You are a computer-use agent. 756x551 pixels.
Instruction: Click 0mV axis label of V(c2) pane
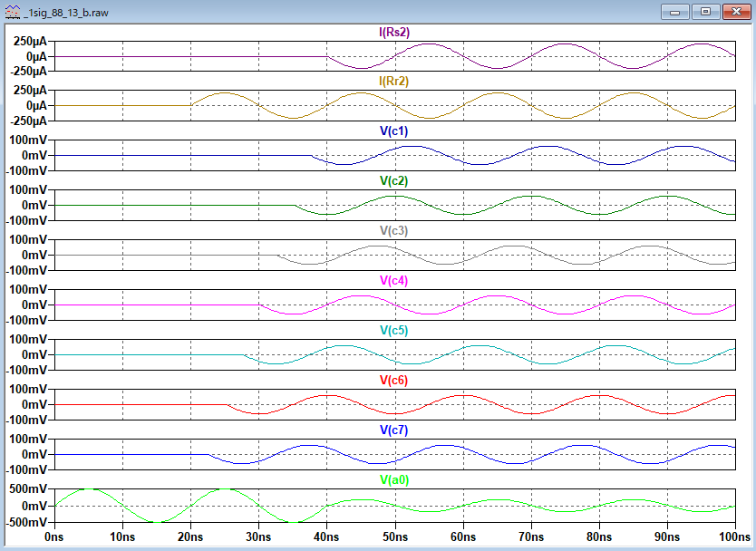34,206
